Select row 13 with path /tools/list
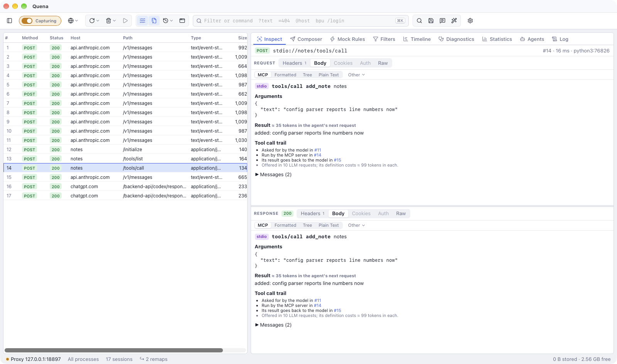The width and height of the screenshot is (617, 364). pos(125,159)
